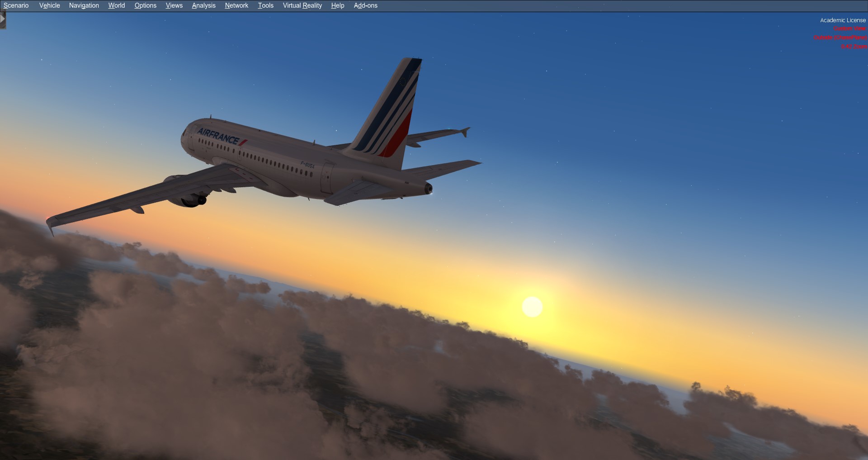
Task: Click the 'Outside (ChasePlane)' text
Action: coord(840,38)
